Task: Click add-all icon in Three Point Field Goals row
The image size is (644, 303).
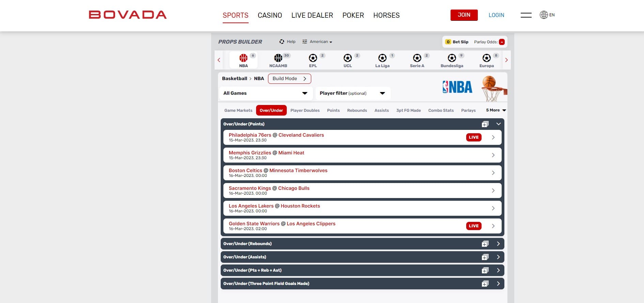Action: (485, 284)
